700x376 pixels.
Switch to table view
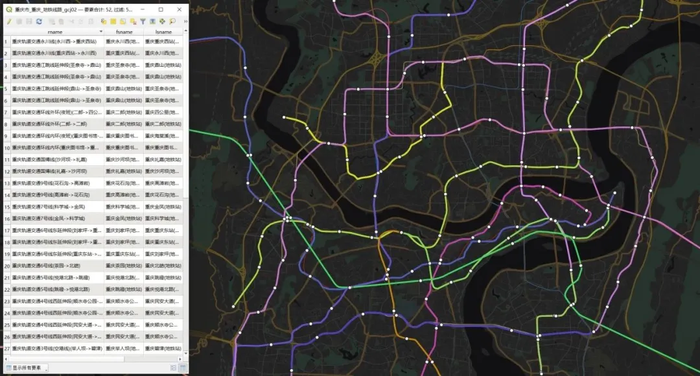click(183, 368)
